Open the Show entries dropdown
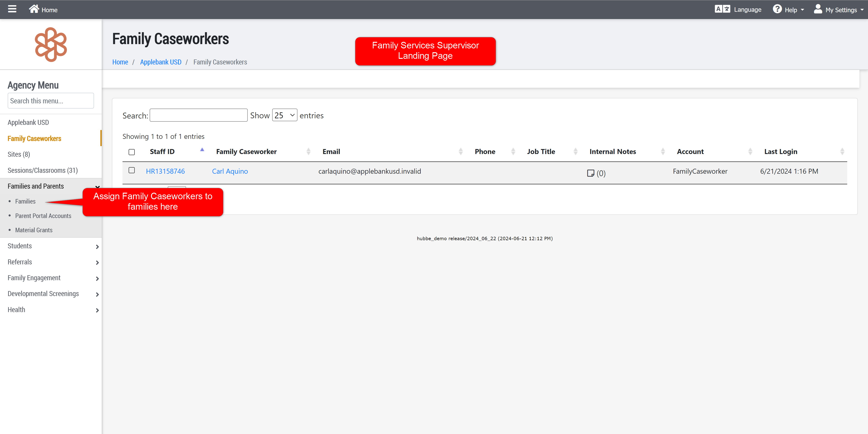Viewport: 868px width, 434px height. point(284,115)
